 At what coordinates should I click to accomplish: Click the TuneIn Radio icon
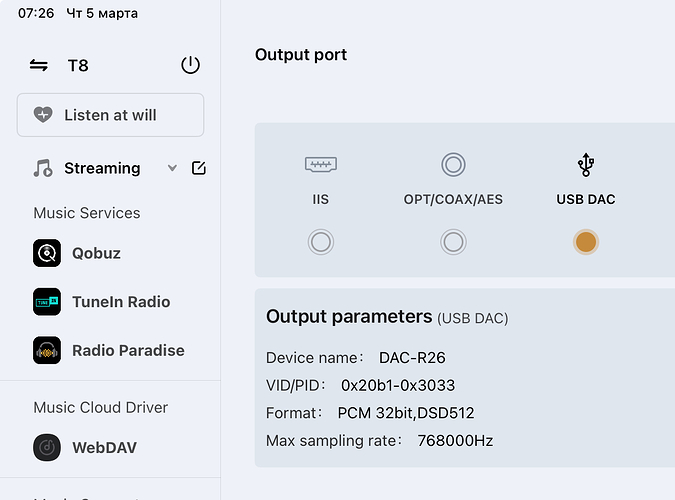tap(47, 302)
